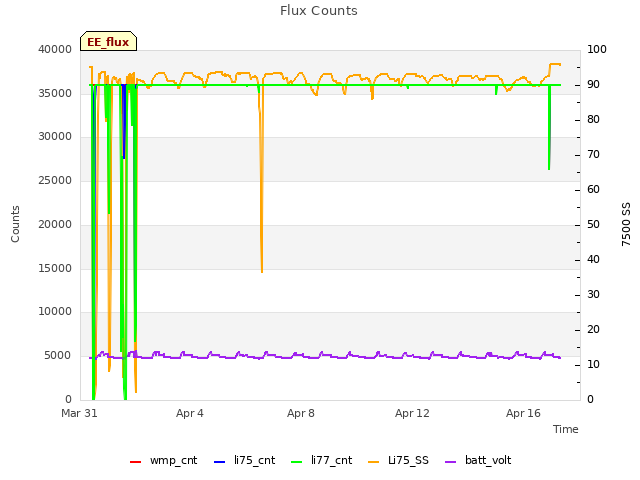This screenshot has height=480, width=640.
Task: Click the 40 right axis tick label
Action: click(593, 260)
